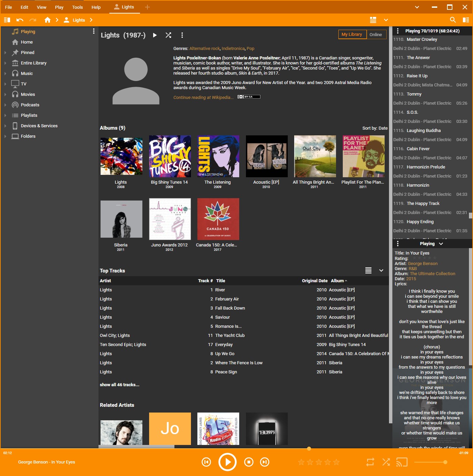Open cast to device icon

pyautogui.click(x=402, y=462)
